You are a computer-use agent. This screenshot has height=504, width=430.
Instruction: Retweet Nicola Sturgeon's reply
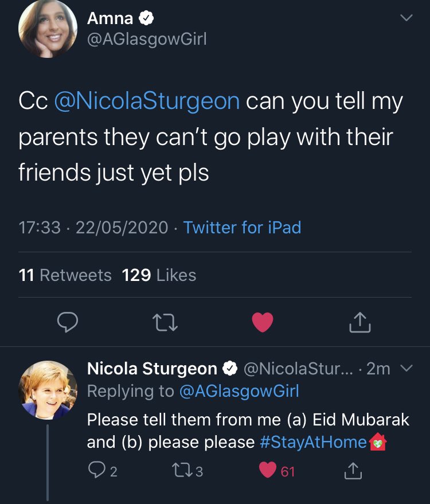183,471
